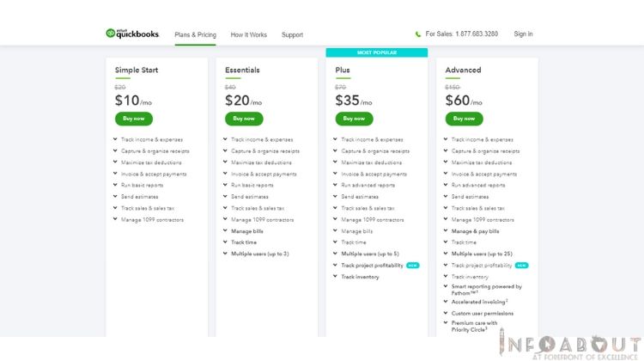
Task: Expand Manage bills chevron in Essentials plan
Action: pyautogui.click(x=225, y=231)
